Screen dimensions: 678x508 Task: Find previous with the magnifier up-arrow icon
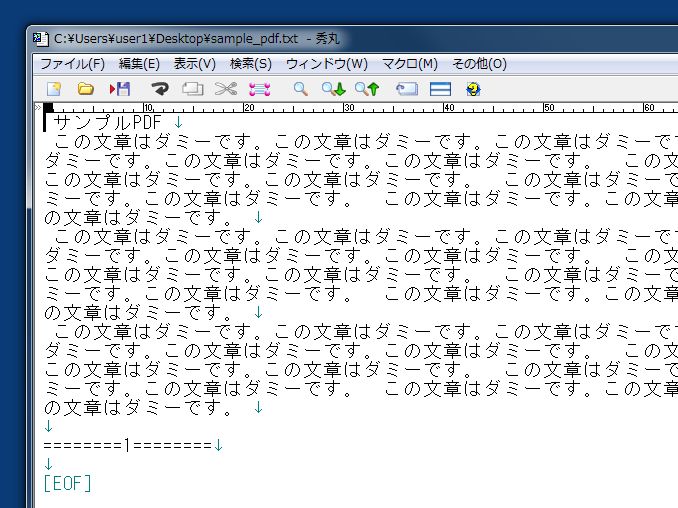pyautogui.click(x=367, y=89)
